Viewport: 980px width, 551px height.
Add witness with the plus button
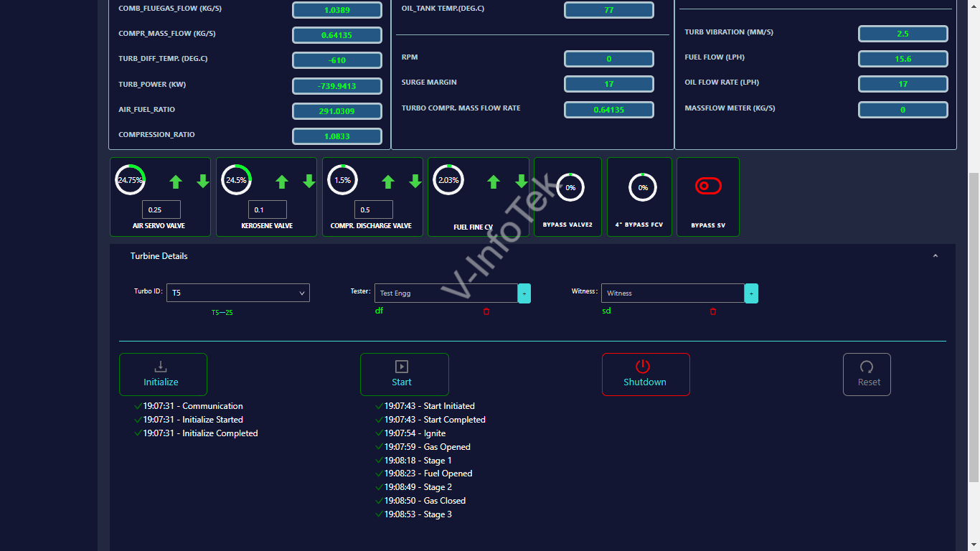751,293
